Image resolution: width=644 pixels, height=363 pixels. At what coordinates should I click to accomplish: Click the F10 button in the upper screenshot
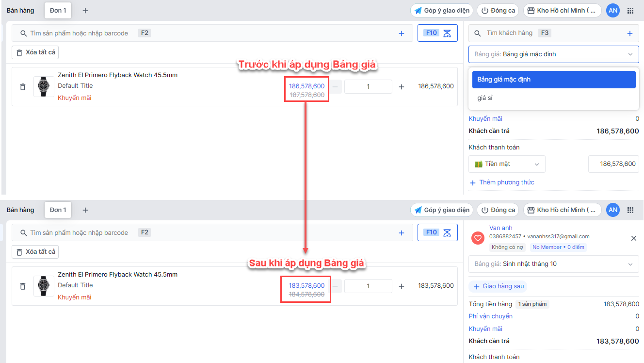click(437, 33)
